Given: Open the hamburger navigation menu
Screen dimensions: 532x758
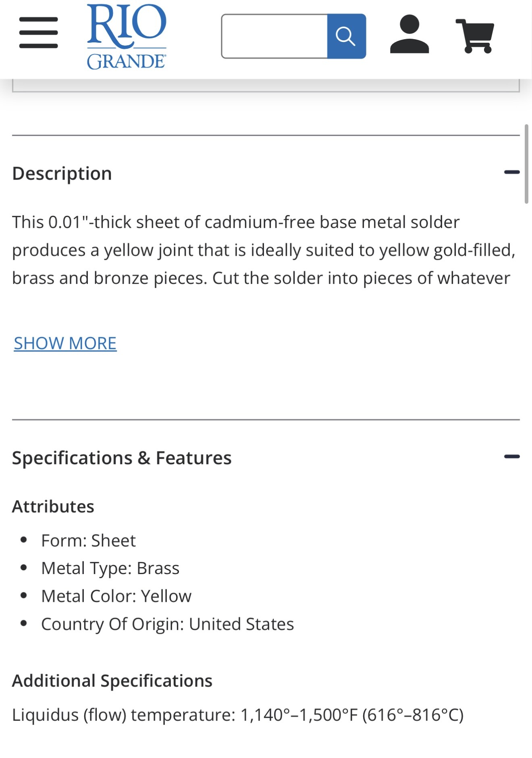Looking at the screenshot, I should pyautogui.click(x=39, y=33).
